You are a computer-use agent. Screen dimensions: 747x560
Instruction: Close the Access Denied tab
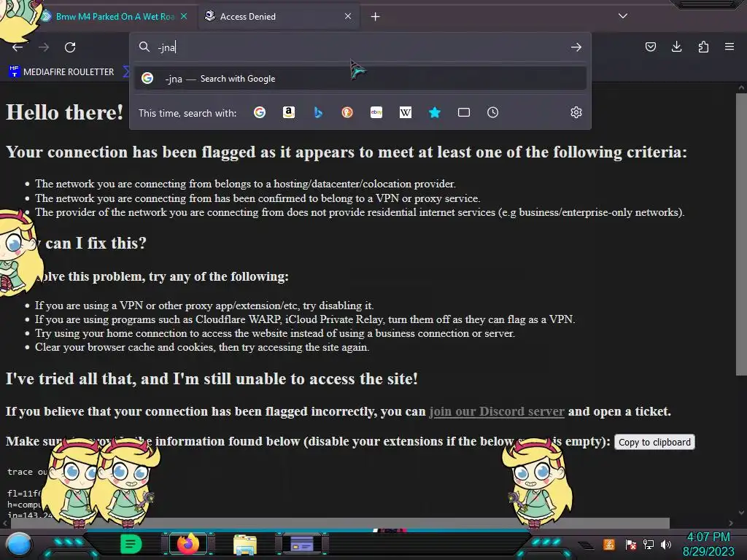(x=348, y=16)
